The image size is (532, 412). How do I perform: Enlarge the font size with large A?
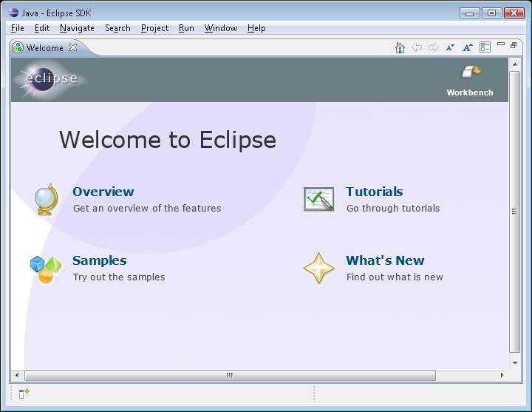click(x=468, y=47)
